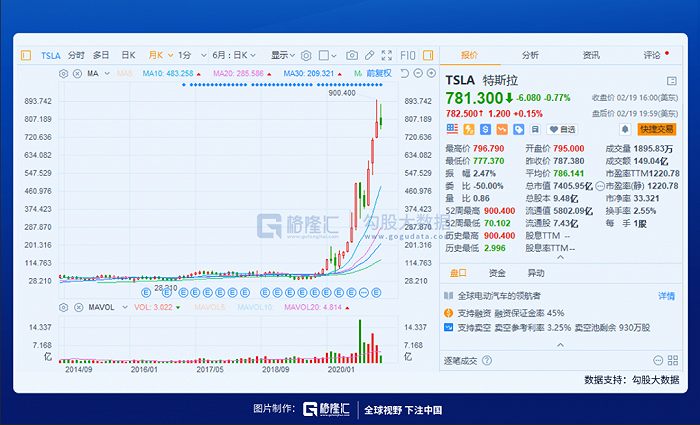Zoom in the chart with plus icon
This screenshot has height=425, width=700.
tap(431, 73)
